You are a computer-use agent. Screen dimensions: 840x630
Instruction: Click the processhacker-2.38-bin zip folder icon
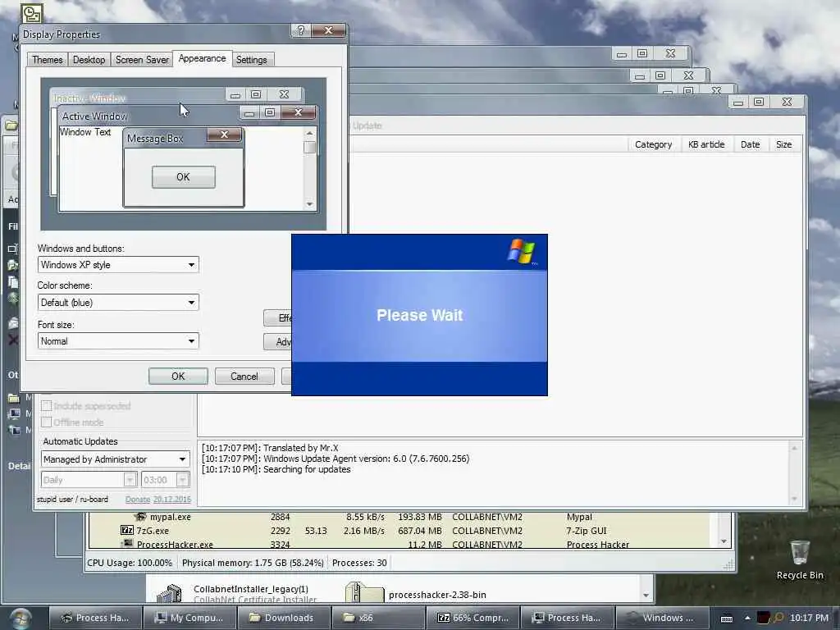pos(364,592)
